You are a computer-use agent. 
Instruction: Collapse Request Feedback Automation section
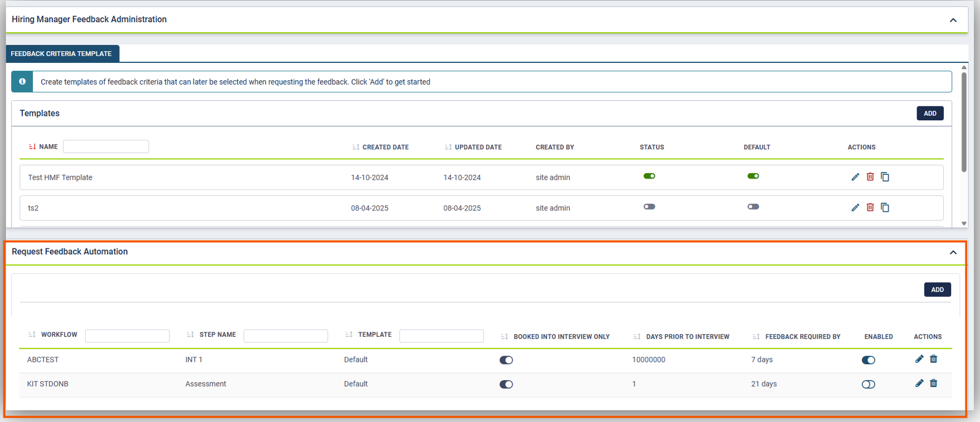tap(953, 252)
